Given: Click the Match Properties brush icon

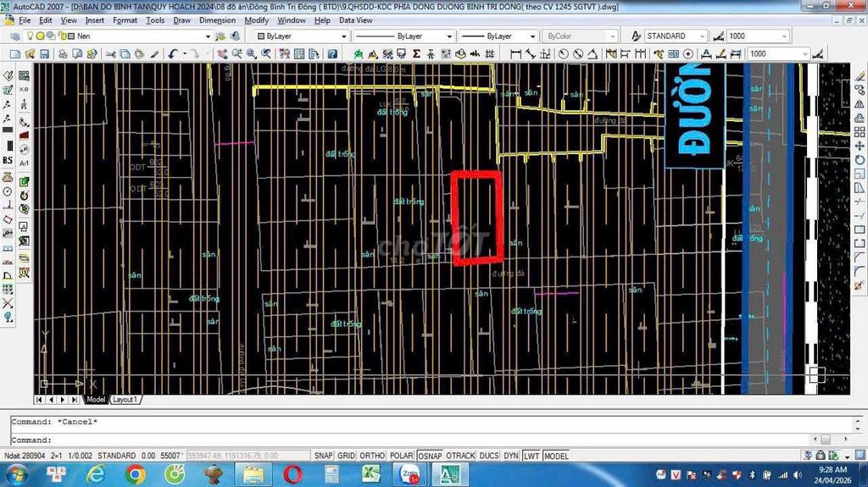Looking at the screenshot, I should (x=154, y=53).
